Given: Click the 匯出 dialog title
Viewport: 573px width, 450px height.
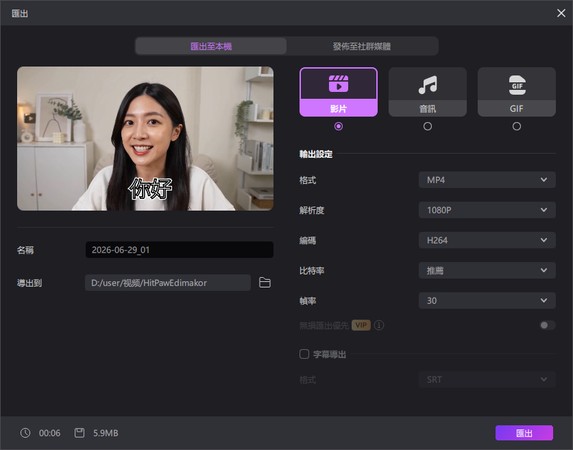Looking at the screenshot, I should pyautogui.click(x=20, y=13).
